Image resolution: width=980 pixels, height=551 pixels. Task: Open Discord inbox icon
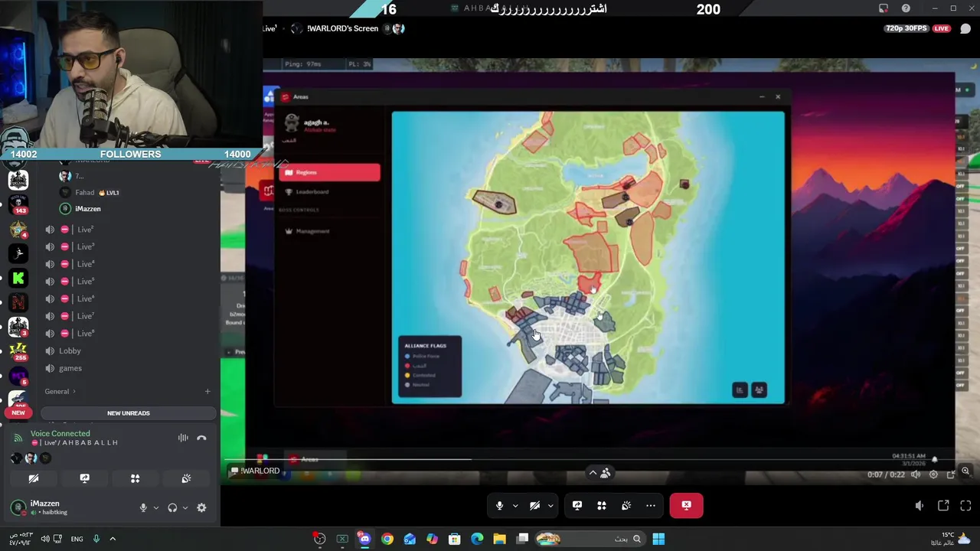[884, 8]
